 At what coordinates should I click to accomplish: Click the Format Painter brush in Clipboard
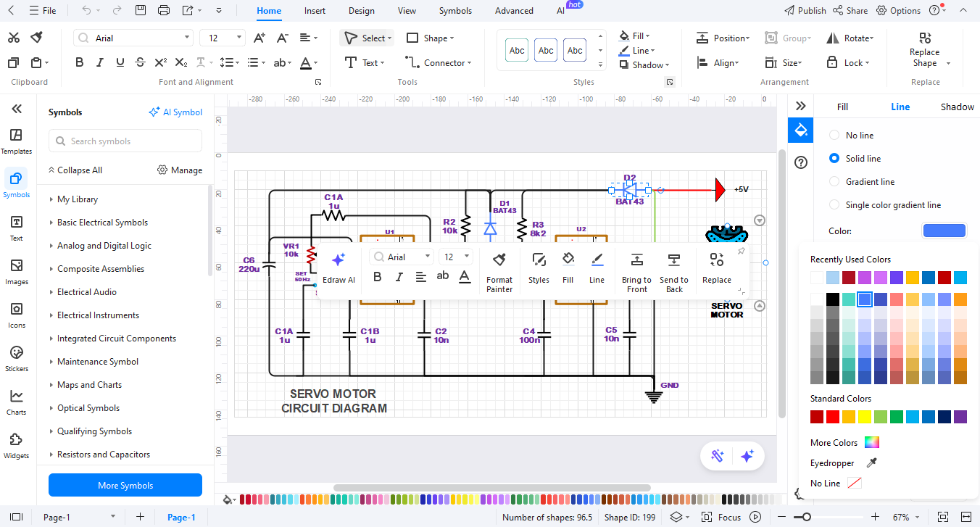click(36, 38)
